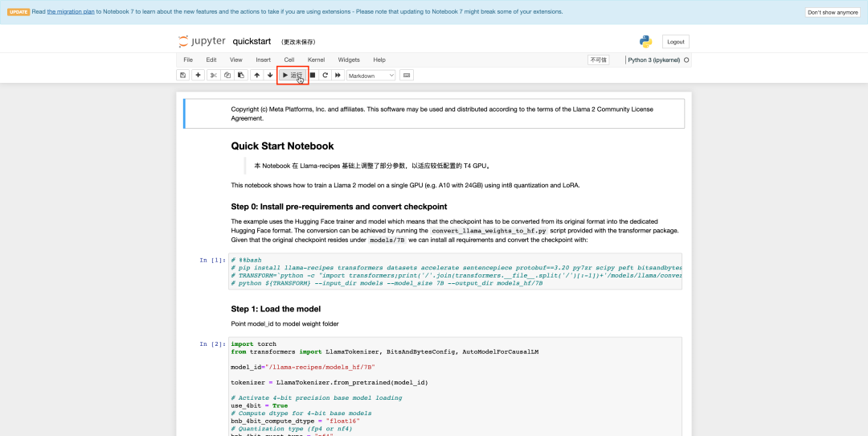Open the Kernel menu
868x436 pixels.
pyautogui.click(x=316, y=60)
